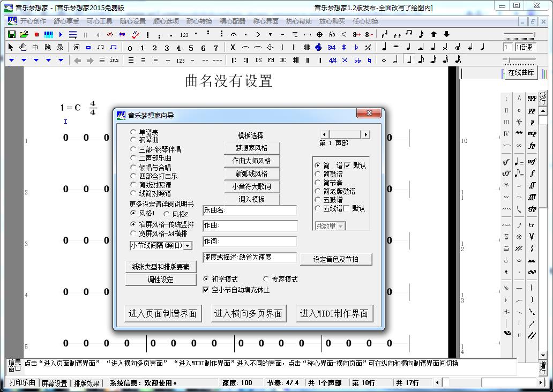This screenshot has height=392, width=553.
Task: Click the Open file folder icon
Action: coord(24,34)
